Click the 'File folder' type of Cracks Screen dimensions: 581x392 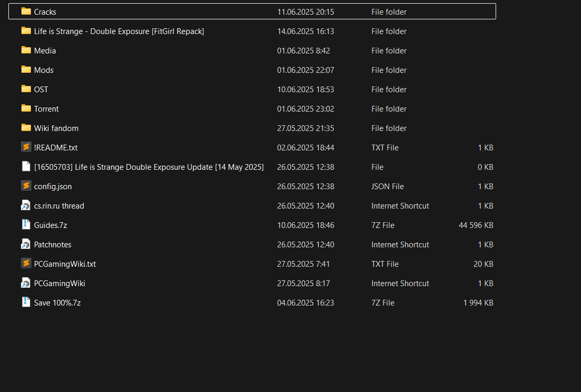pos(389,12)
